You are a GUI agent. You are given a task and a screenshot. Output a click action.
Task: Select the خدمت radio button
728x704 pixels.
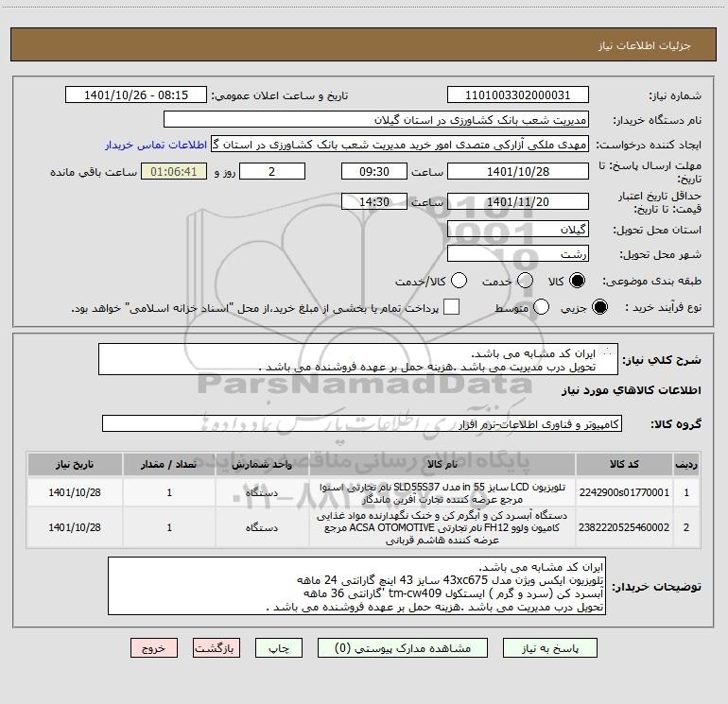coord(525,281)
